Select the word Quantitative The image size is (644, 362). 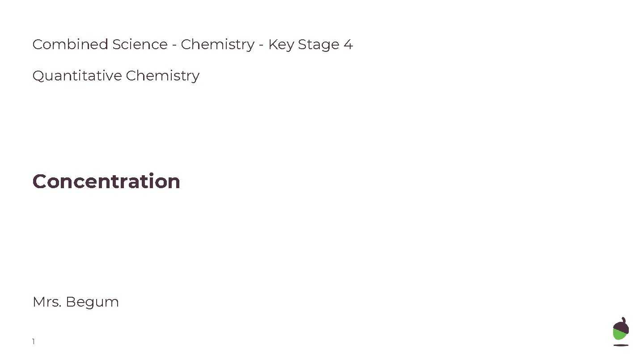77,76
